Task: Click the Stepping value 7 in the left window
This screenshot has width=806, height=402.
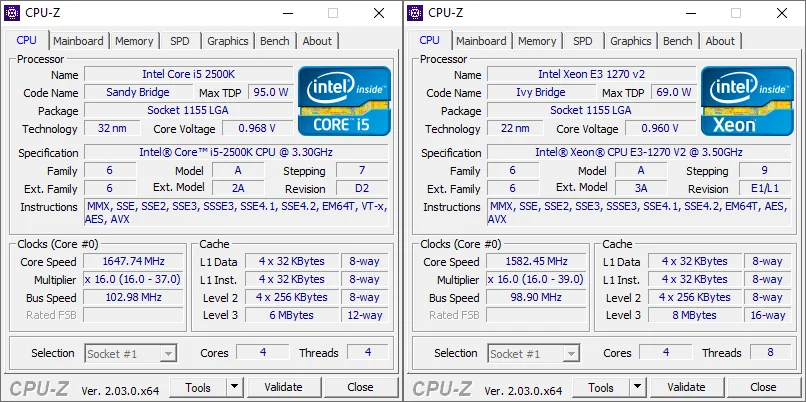Action: point(362,170)
